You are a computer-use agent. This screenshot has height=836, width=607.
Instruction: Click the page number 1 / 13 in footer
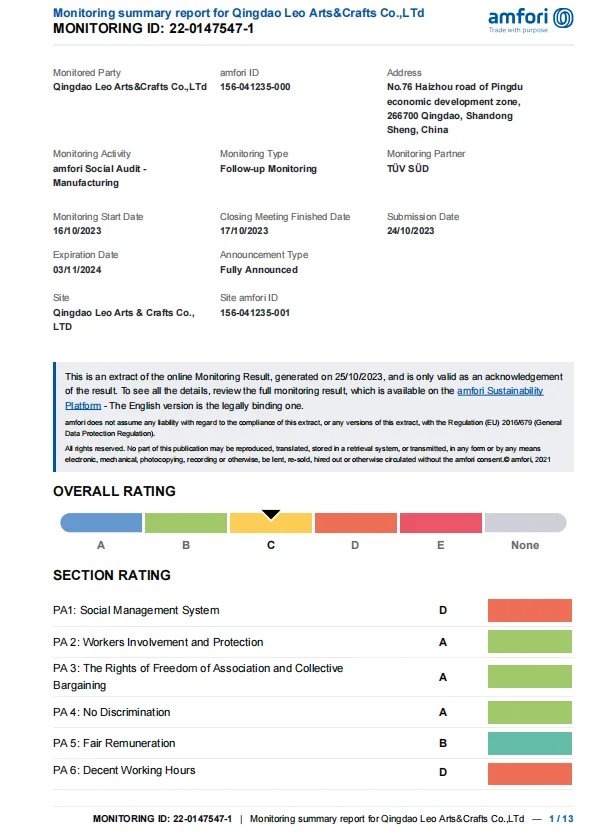point(561,819)
